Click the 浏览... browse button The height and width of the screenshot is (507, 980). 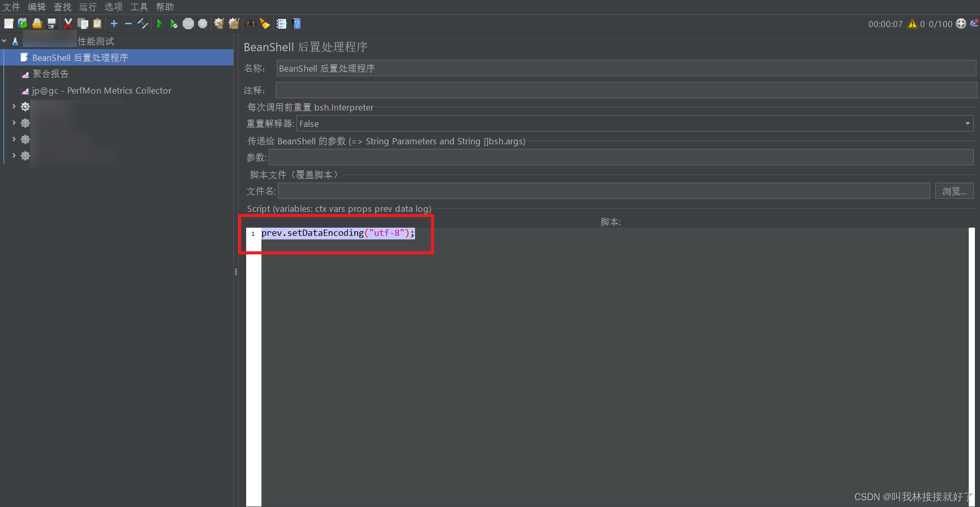[954, 191]
